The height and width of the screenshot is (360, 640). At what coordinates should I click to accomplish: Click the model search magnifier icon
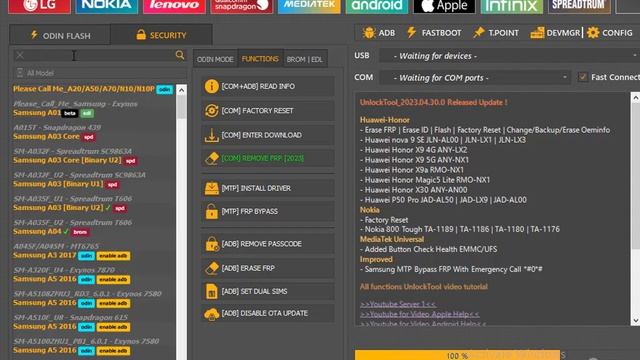[180, 55]
